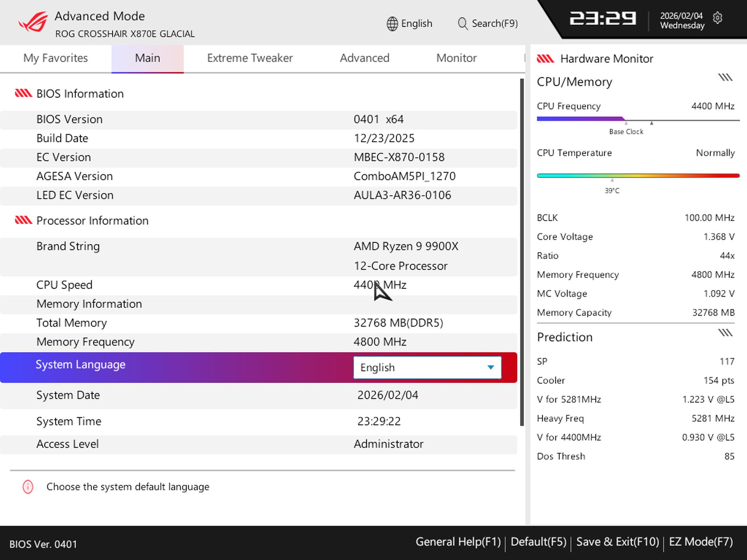Screen dimensions: 747x560
Task: Switch to EZ Mode(F7)
Action: (x=701, y=541)
